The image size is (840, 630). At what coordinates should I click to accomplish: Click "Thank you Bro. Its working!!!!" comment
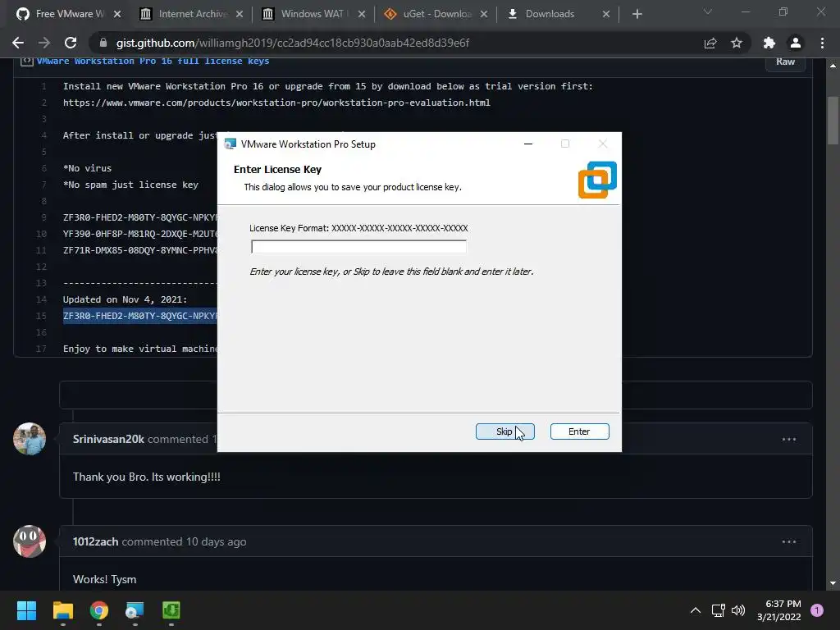tap(146, 477)
